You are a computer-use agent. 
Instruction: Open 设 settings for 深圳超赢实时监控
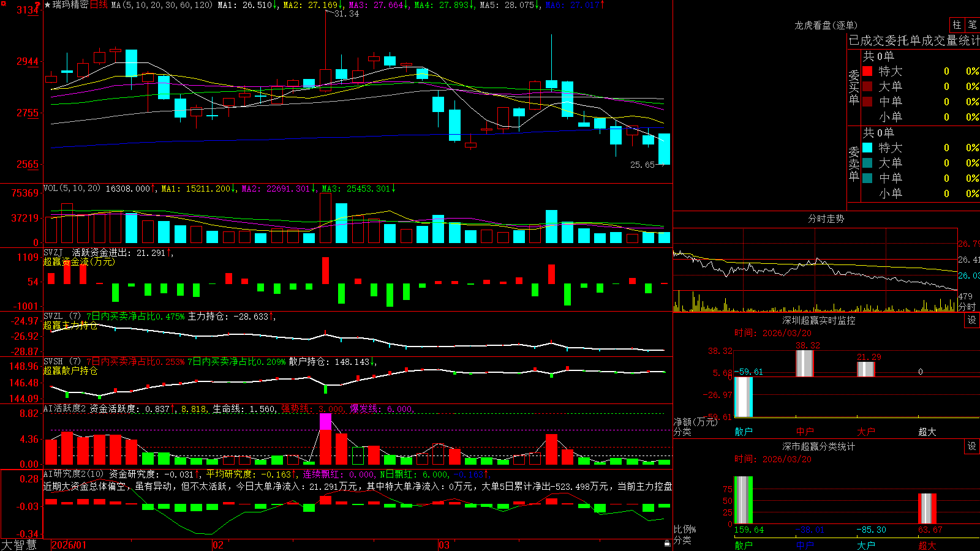972,320
